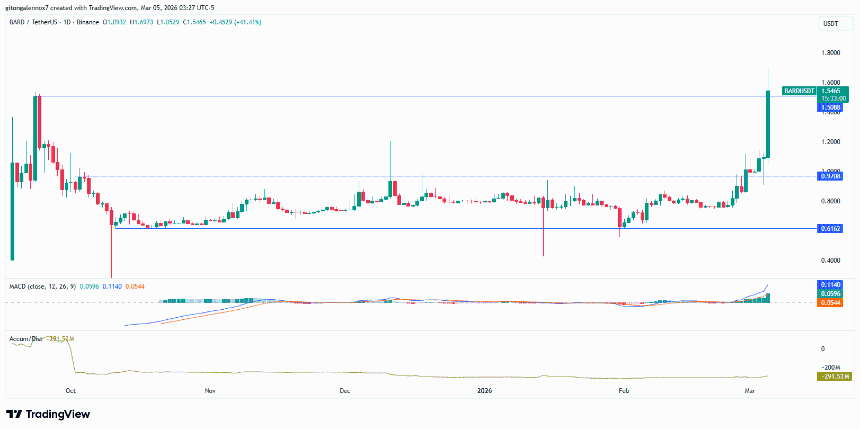The image size is (860, 430).
Task: Click the BARDUSDT symbol tag on price axis
Action: click(x=801, y=90)
